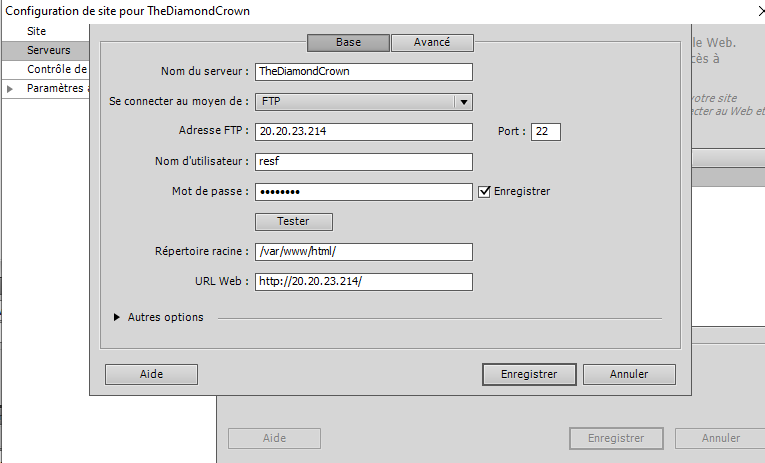The width and height of the screenshot is (765, 463).
Task: Click the Nom d'utilisateur field
Action: point(363,162)
